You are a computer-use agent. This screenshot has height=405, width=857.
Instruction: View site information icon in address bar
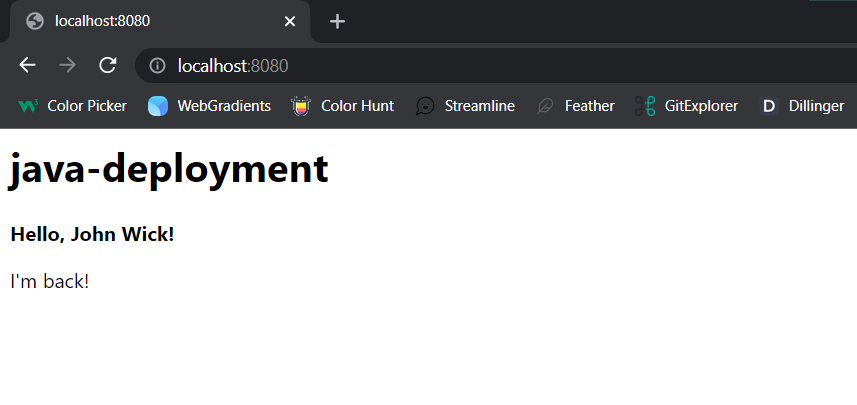point(157,66)
